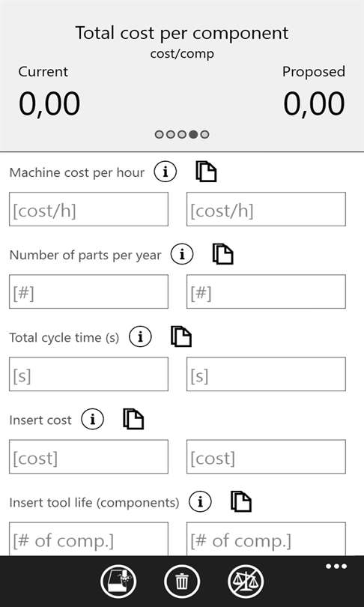Screen dimensions: 364x607
Task: Focus proposed Number of parts field
Action: click(x=266, y=292)
